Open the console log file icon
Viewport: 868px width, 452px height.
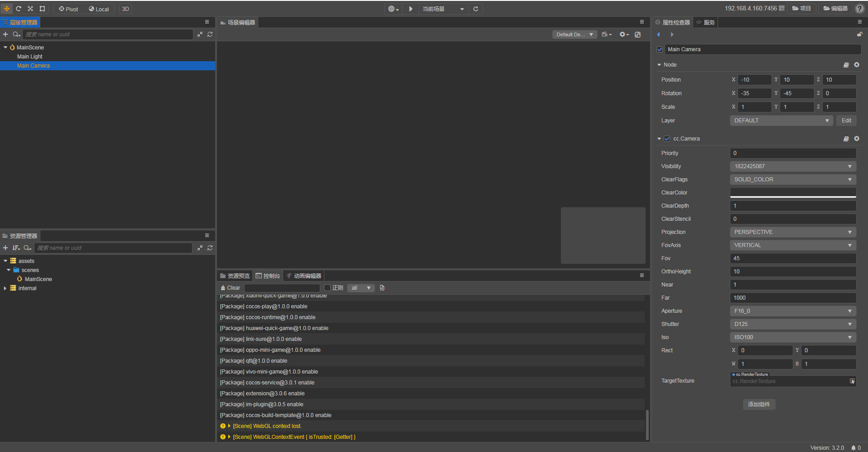coord(382,288)
